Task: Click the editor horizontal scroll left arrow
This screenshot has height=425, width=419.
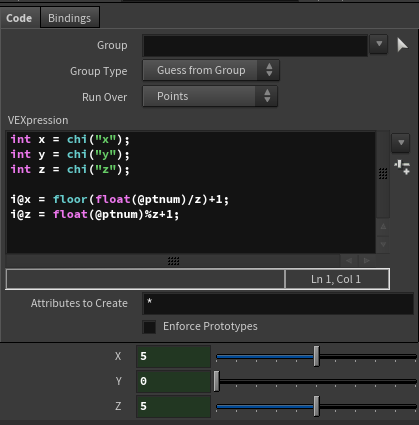Action: point(349,260)
